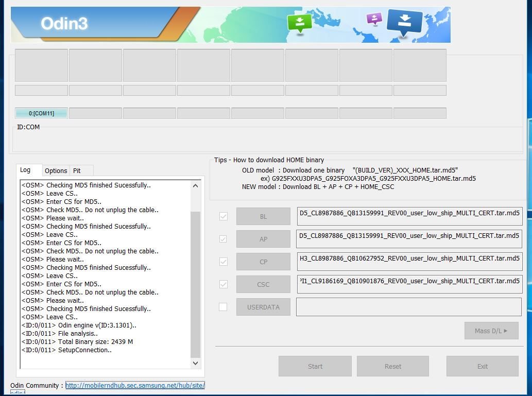Screen dimensions: 532x396
Task: Click the "ID:COM" label
Action: (28, 127)
